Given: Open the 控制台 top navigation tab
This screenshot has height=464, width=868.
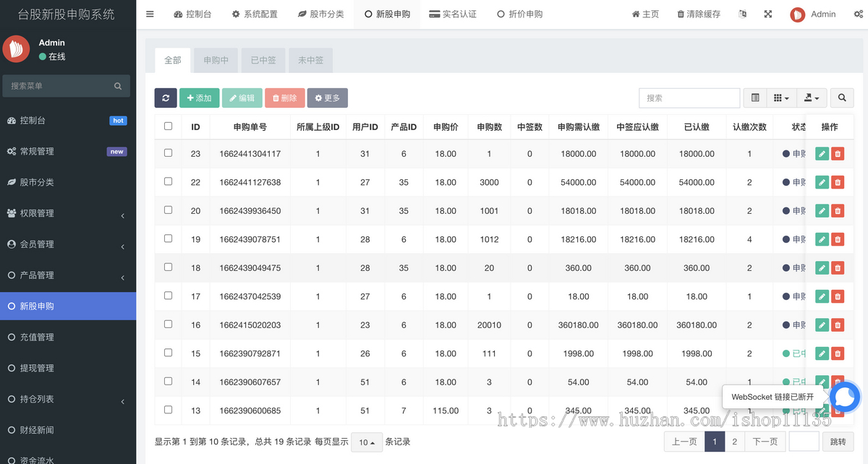Looking at the screenshot, I should click(193, 14).
